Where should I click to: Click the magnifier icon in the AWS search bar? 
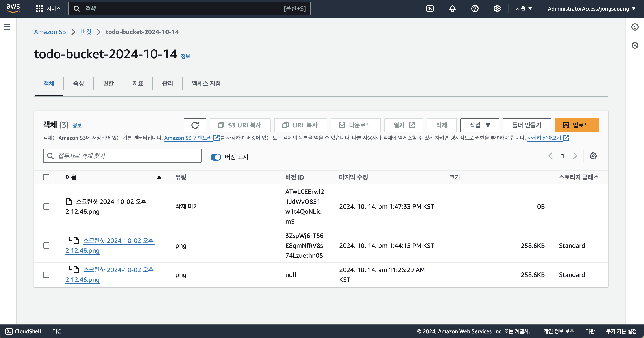[77, 9]
